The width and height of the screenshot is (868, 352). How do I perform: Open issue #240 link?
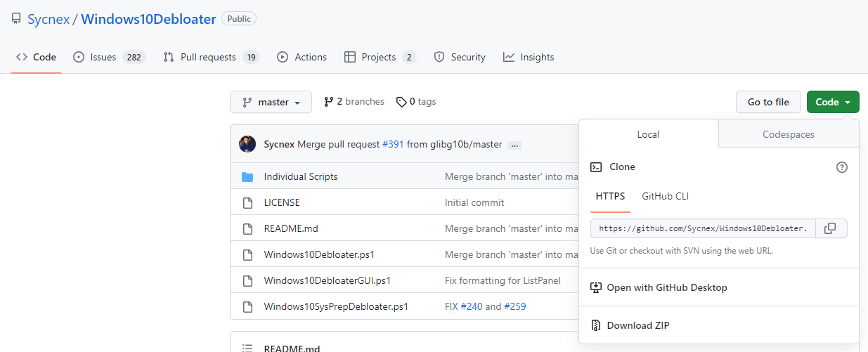[x=472, y=306]
